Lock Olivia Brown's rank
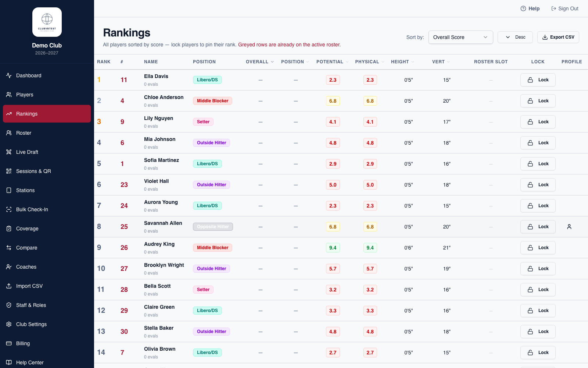 coord(538,353)
